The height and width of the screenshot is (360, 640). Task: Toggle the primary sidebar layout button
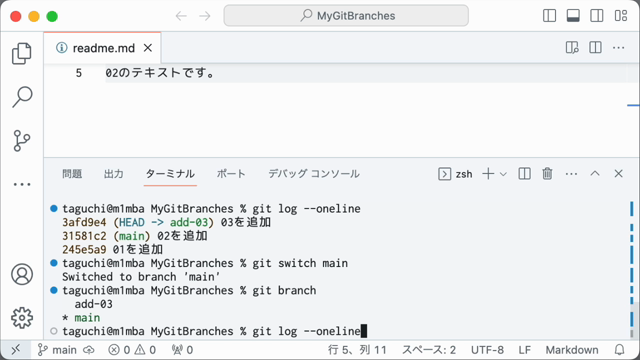point(549,16)
